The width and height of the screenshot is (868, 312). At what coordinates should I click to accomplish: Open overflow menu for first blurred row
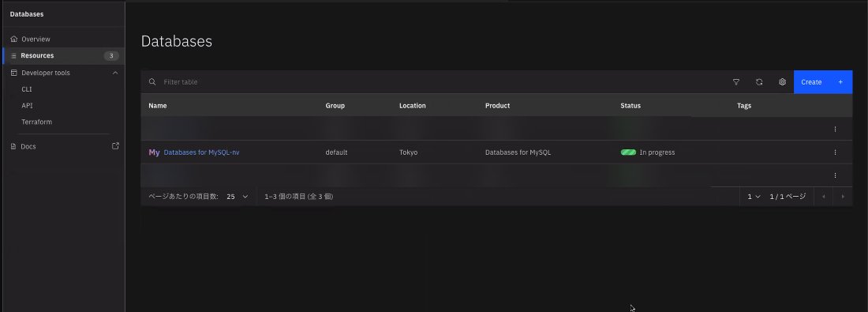[x=836, y=129]
